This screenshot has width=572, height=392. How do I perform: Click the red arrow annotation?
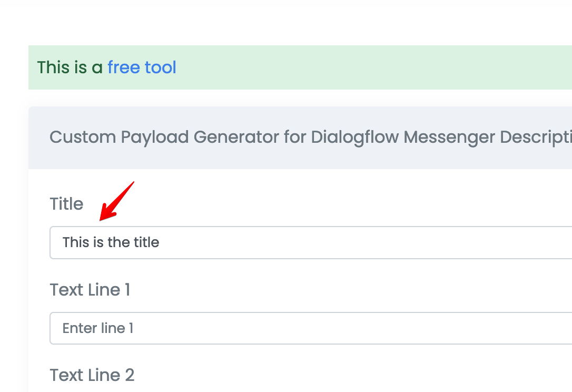tap(117, 201)
